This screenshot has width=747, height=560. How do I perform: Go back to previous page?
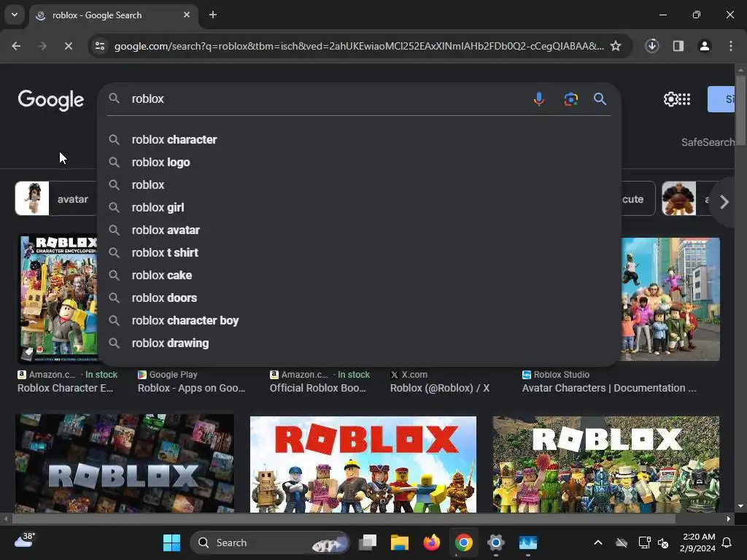coord(16,46)
